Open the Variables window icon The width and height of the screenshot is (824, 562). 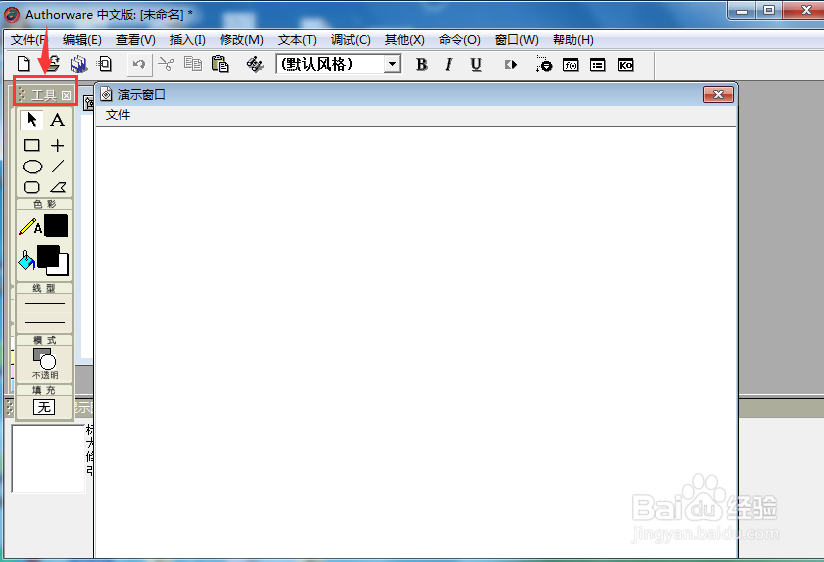[x=598, y=65]
